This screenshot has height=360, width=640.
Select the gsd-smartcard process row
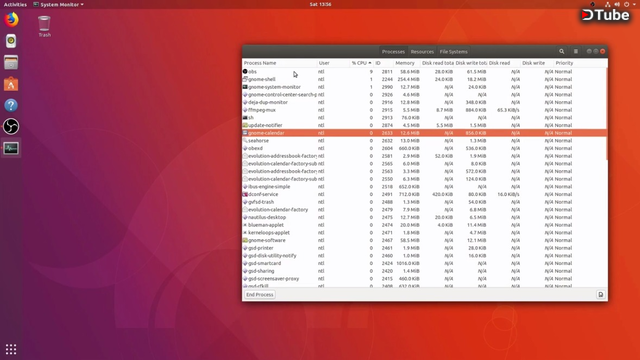click(x=424, y=263)
